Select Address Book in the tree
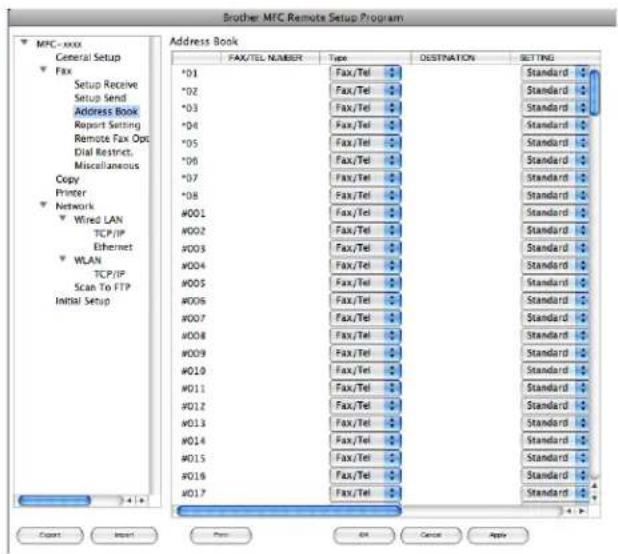This screenshot has height=554, width=618. pos(106,112)
